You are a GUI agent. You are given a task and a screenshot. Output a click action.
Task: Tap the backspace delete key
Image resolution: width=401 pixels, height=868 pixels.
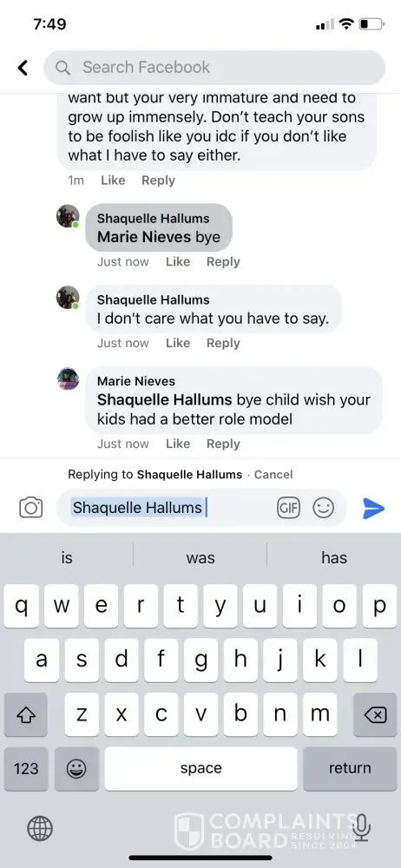tap(375, 714)
